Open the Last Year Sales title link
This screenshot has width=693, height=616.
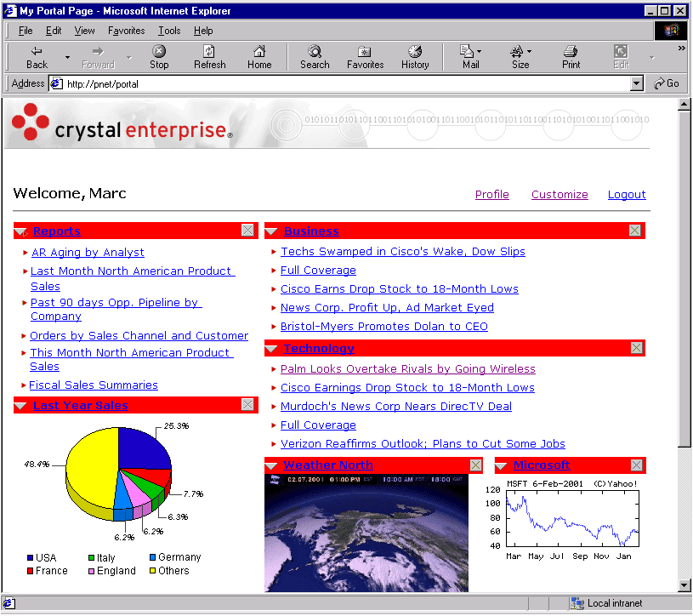[x=81, y=405]
